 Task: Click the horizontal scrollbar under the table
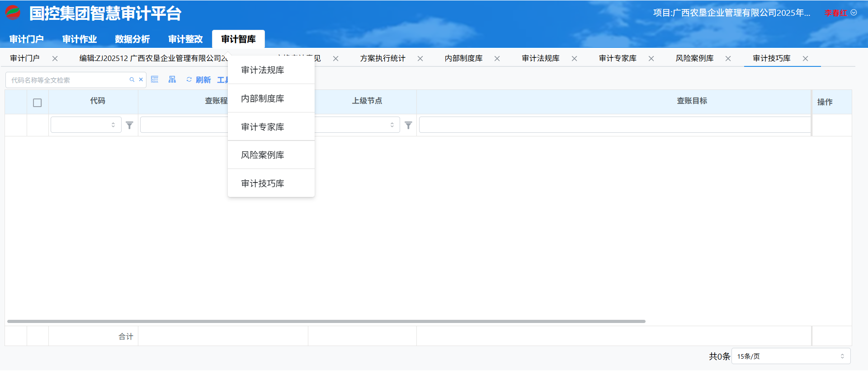click(326, 322)
